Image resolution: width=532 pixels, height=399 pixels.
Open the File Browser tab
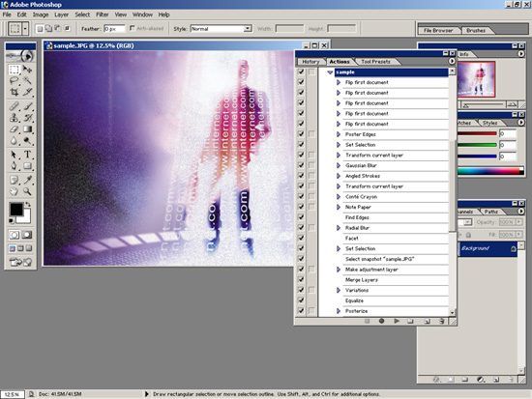pyautogui.click(x=438, y=31)
